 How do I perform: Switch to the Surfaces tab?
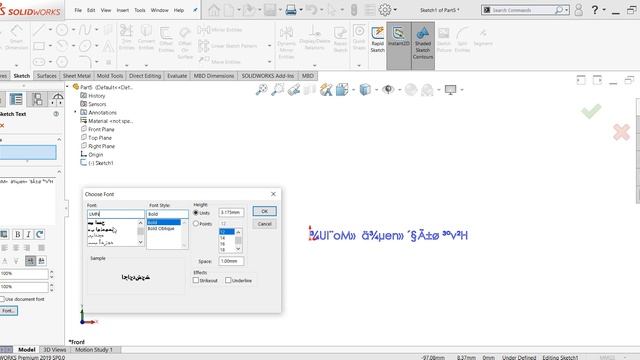[47, 76]
